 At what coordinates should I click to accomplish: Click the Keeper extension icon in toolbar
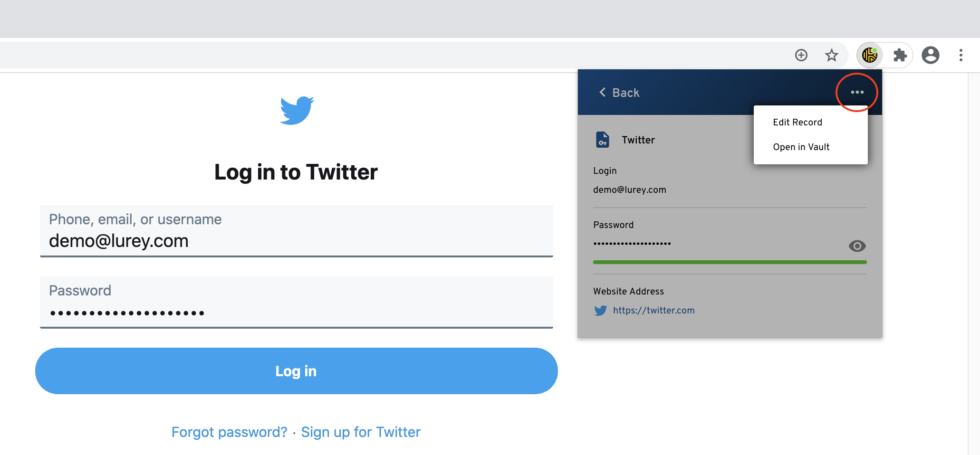tap(869, 55)
